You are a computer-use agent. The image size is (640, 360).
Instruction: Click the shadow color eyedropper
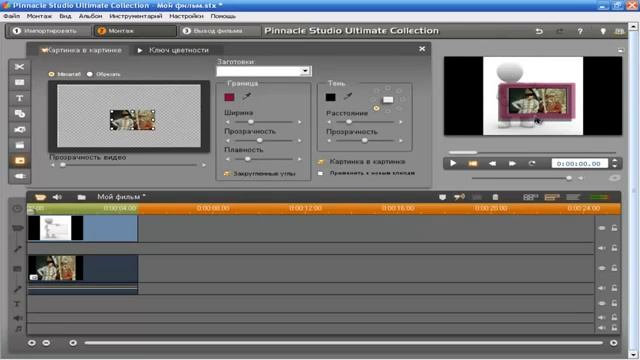coord(348,97)
